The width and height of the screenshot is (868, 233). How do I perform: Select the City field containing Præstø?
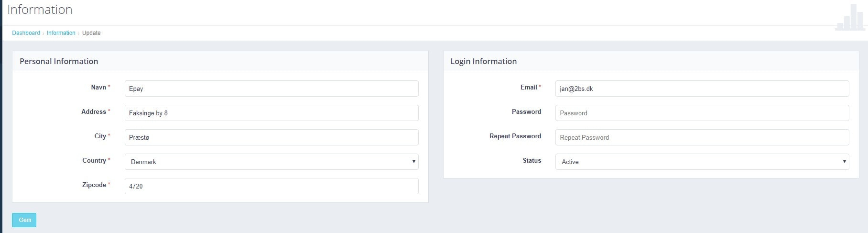click(271, 137)
